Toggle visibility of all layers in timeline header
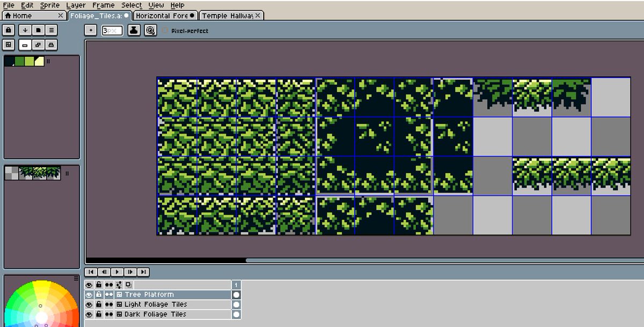This screenshot has height=327, width=644. point(89,285)
